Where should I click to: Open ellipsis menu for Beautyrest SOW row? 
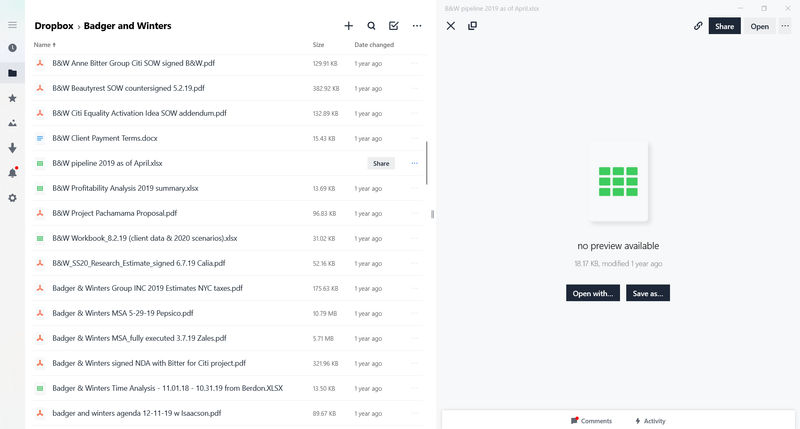pyautogui.click(x=414, y=88)
